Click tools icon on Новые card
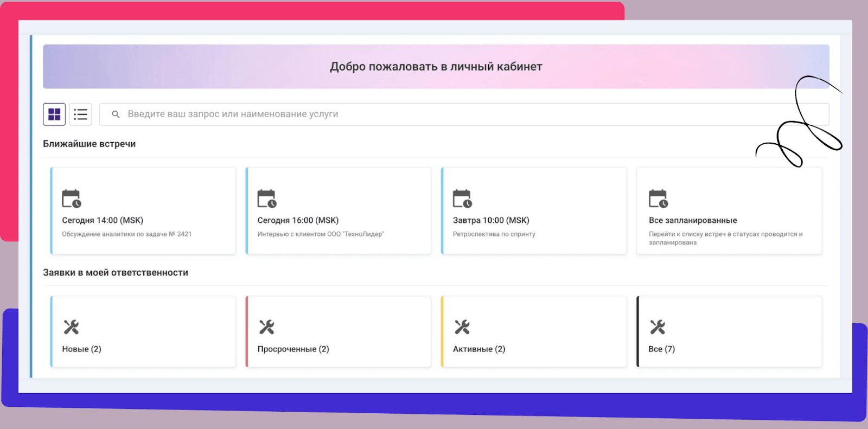The width and height of the screenshot is (868, 429). [x=71, y=327]
